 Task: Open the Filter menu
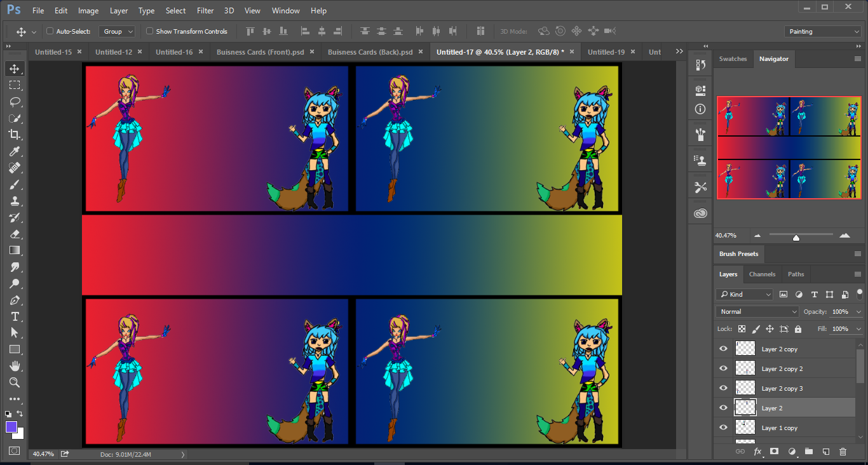(205, 11)
